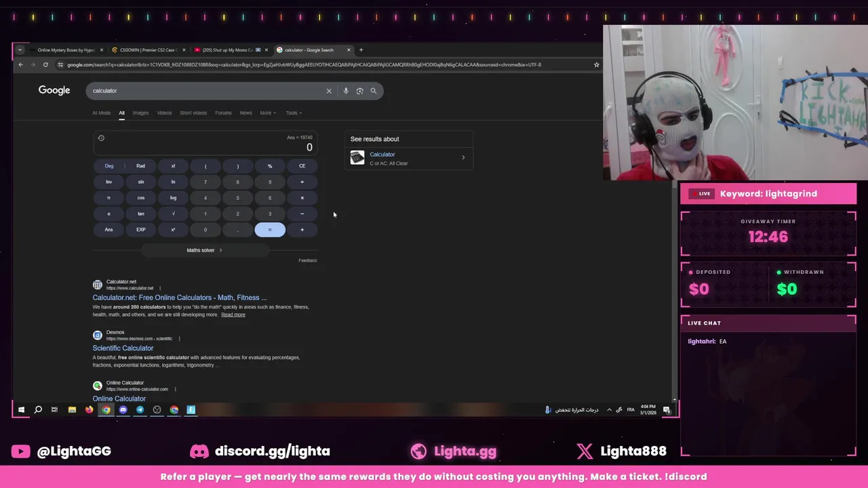The height and width of the screenshot is (488, 868).
Task: Close the calculator Google Search tab
Action: [x=349, y=50]
